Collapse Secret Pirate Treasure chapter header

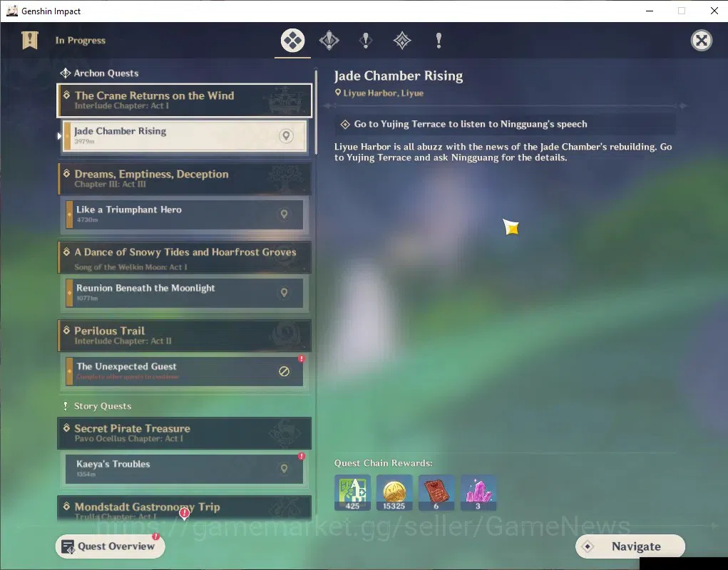pyautogui.click(x=185, y=433)
